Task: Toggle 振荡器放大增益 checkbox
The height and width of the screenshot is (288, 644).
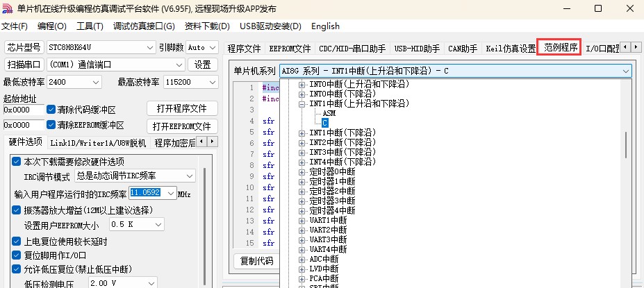Action: coord(16,210)
